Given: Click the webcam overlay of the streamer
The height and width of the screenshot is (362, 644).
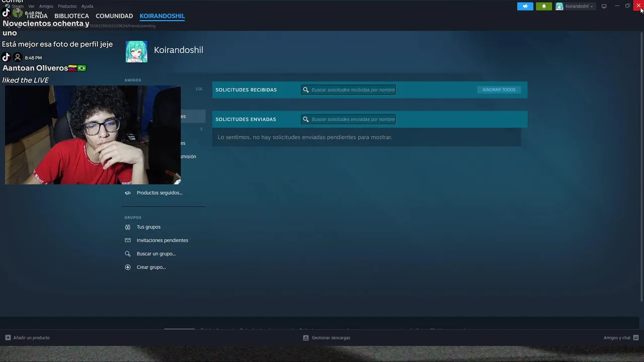Looking at the screenshot, I should (x=93, y=135).
